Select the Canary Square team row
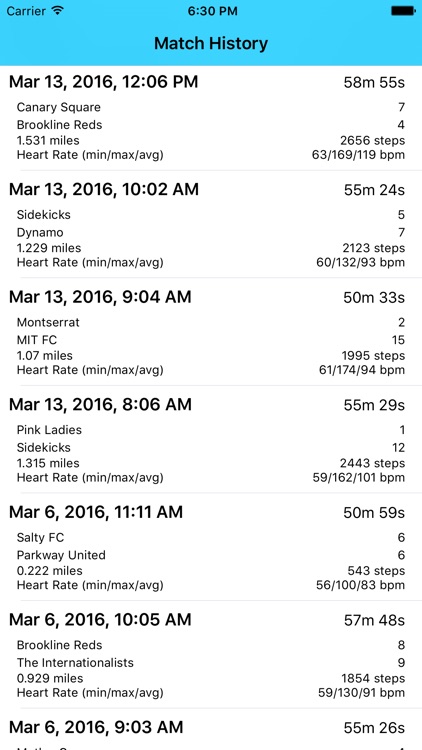 coord(211,107)
